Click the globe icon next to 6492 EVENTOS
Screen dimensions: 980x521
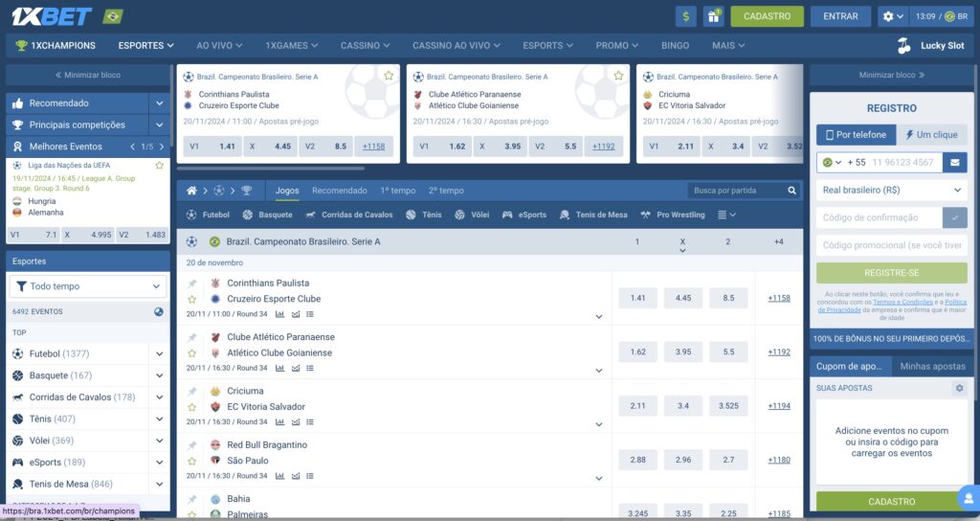coord(159,311)
